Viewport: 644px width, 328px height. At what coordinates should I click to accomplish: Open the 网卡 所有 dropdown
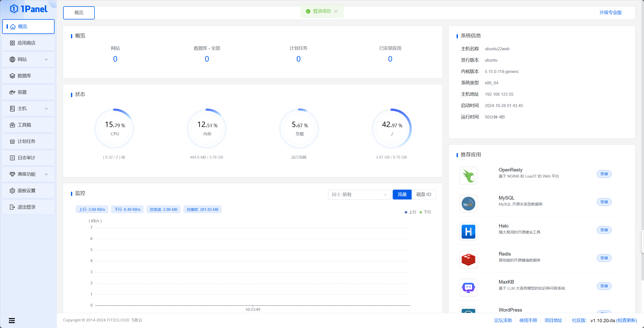coord(359,195)
